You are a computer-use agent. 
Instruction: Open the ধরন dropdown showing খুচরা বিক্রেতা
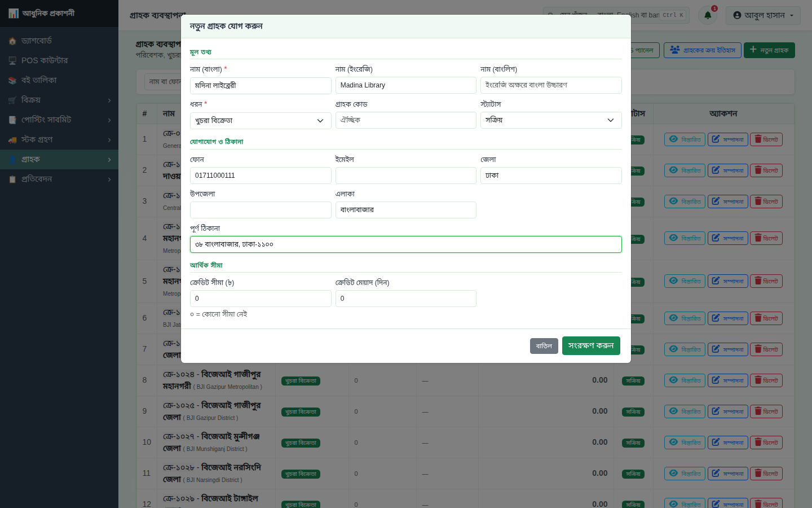click(x=261, y=120)
